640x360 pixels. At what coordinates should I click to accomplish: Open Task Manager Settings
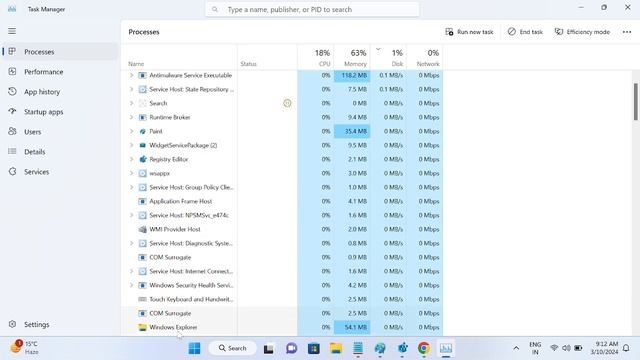[x=60, y=324]
